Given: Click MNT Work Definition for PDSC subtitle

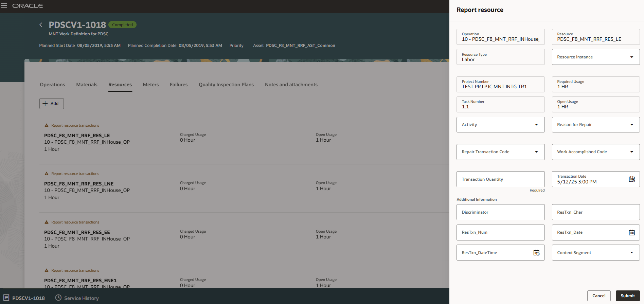Looking at the screenshot, I should (78, 34).
